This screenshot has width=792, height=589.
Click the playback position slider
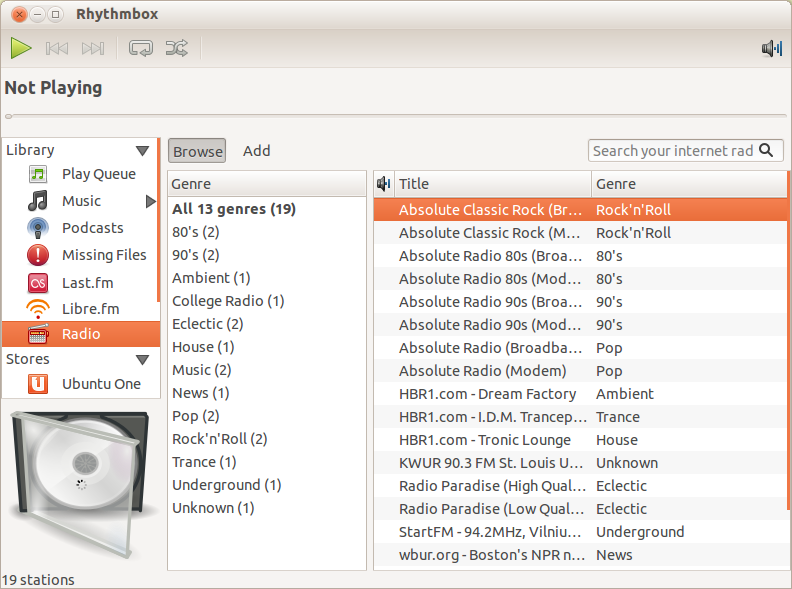[x=395, y=116]
